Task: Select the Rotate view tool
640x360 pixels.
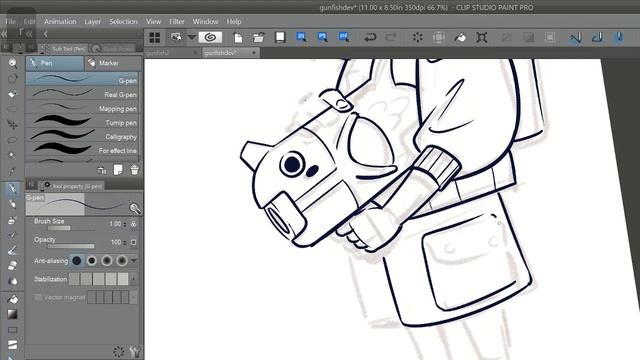Action: (x=13, y=78)
